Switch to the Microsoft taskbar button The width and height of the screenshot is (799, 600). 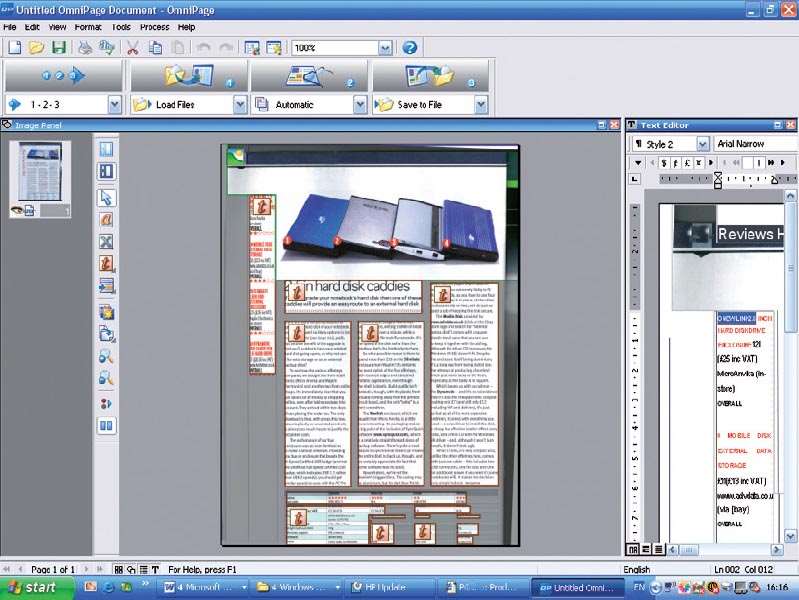point(204,588)
